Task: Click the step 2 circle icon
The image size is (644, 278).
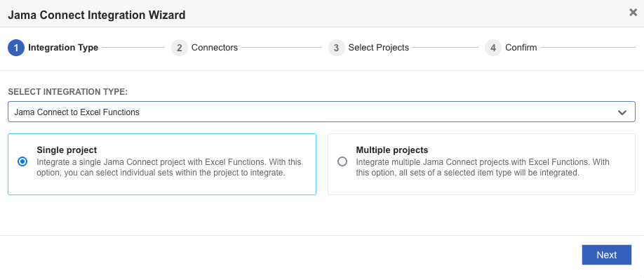Action: click(x=180, y=48)
